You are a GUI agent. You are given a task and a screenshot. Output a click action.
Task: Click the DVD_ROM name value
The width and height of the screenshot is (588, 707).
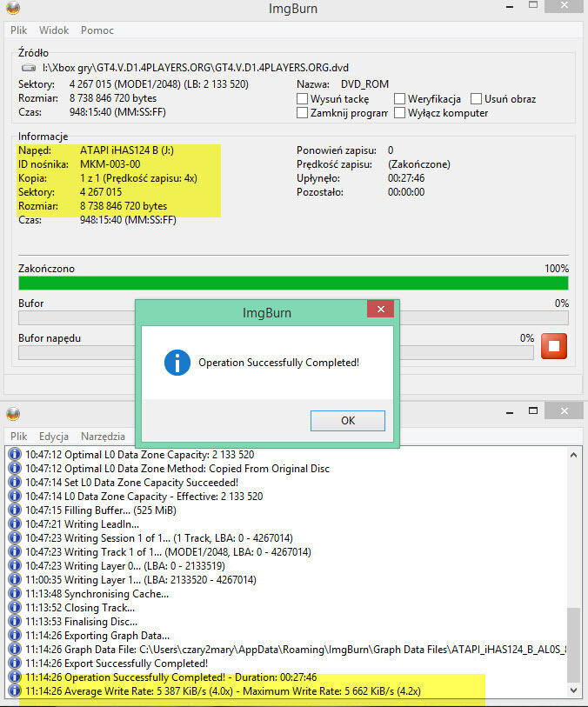(364, 84)
